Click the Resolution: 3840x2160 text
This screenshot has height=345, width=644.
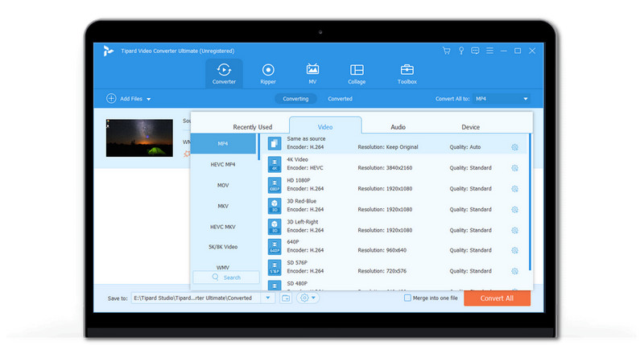(x=385, y=168)
